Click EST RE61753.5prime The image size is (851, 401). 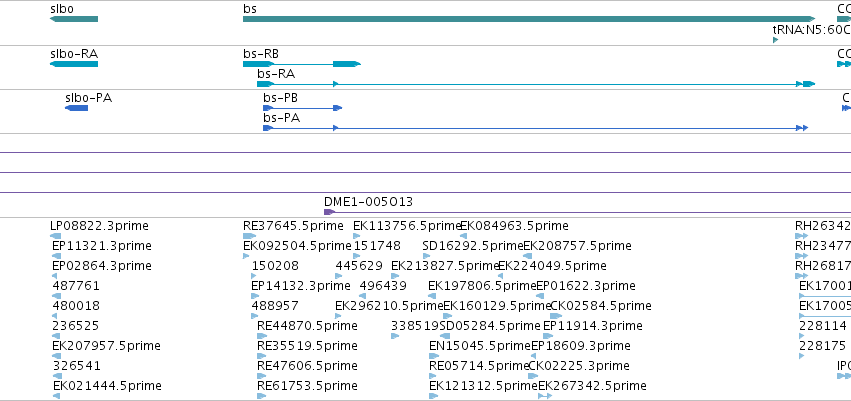pos(307,386)
